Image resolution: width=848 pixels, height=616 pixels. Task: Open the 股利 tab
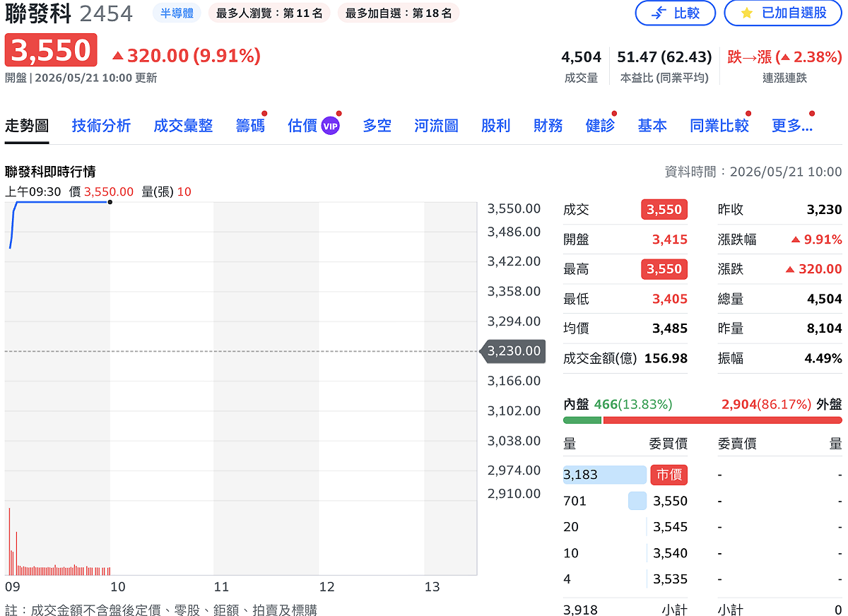495,126
